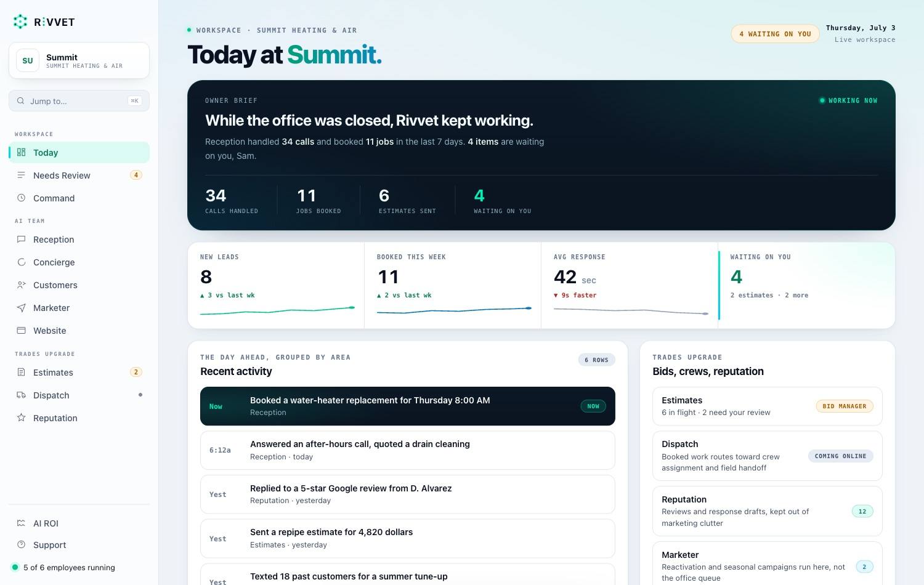Screen dimensions: 924x585
Task: Click the Today dashboard icon in sidebar
Action: pos(21,152)
